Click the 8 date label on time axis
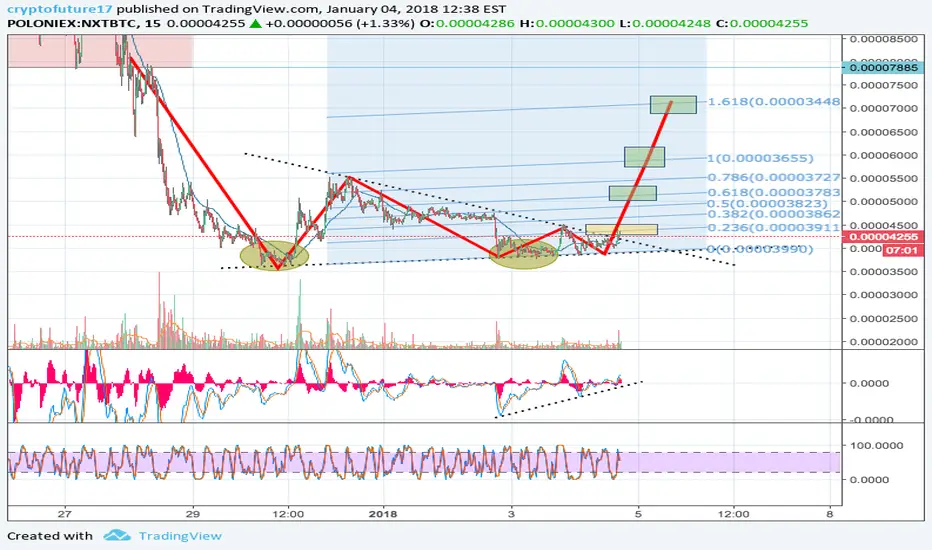The height and width of the screenshot is (550, 932). tap(830, 514)
